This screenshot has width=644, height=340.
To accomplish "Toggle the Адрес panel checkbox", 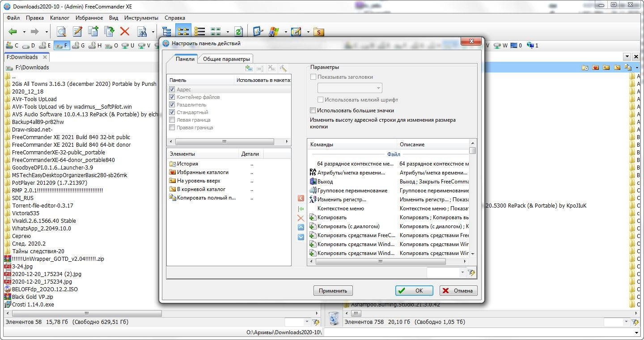I will pos(172,89).
